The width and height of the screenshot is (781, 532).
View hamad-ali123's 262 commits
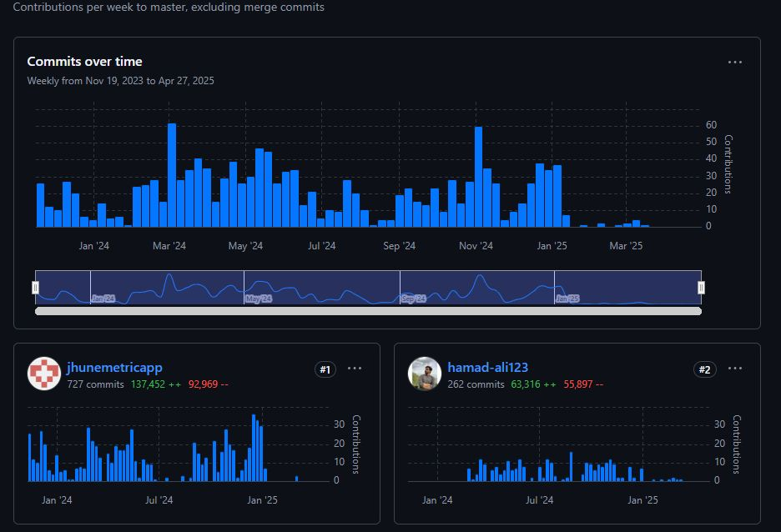pos(476,384)
